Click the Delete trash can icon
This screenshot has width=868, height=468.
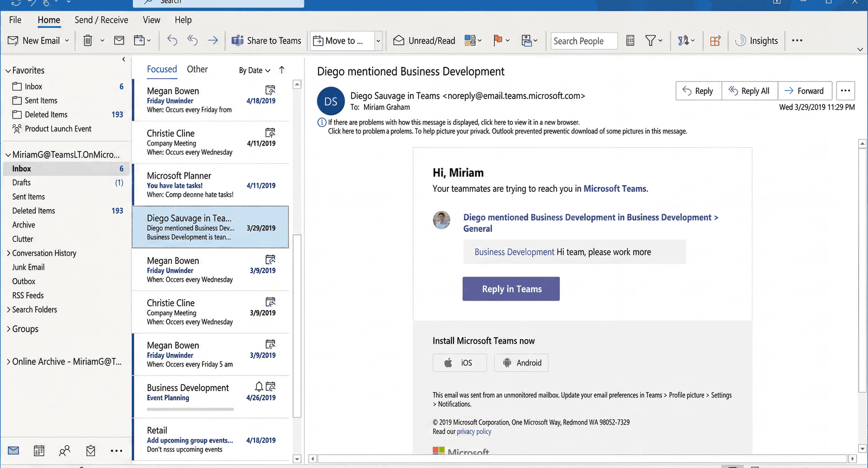[x=87, y=41]
